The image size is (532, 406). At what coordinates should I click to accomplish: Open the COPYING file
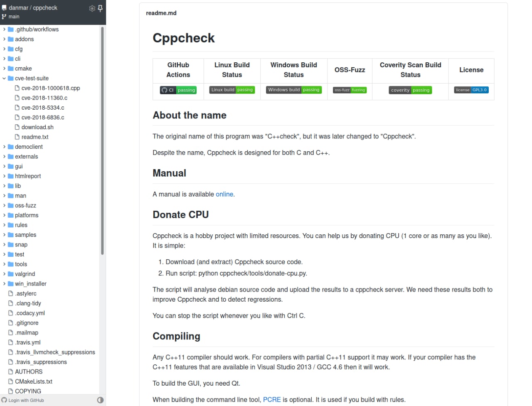[28, 391]
